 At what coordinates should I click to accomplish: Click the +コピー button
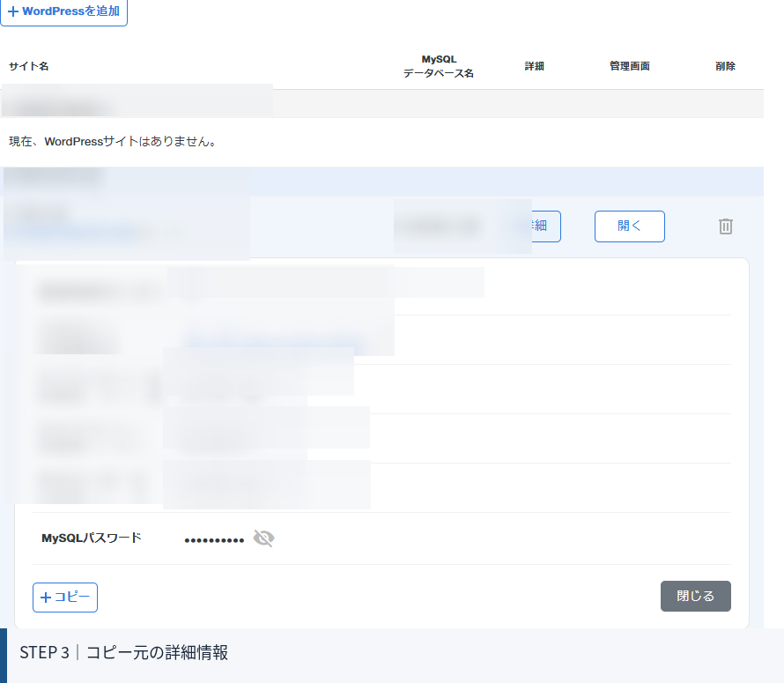coord(65,597)
